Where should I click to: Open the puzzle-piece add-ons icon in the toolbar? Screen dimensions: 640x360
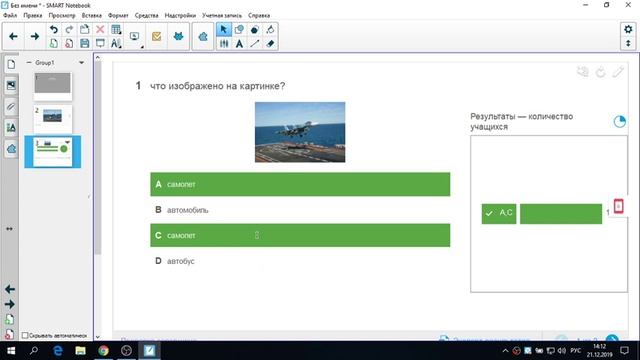click(x=203, y=37)
